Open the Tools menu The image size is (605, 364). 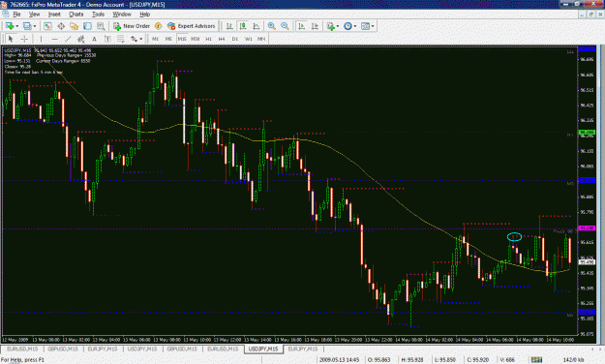point(98,15)
